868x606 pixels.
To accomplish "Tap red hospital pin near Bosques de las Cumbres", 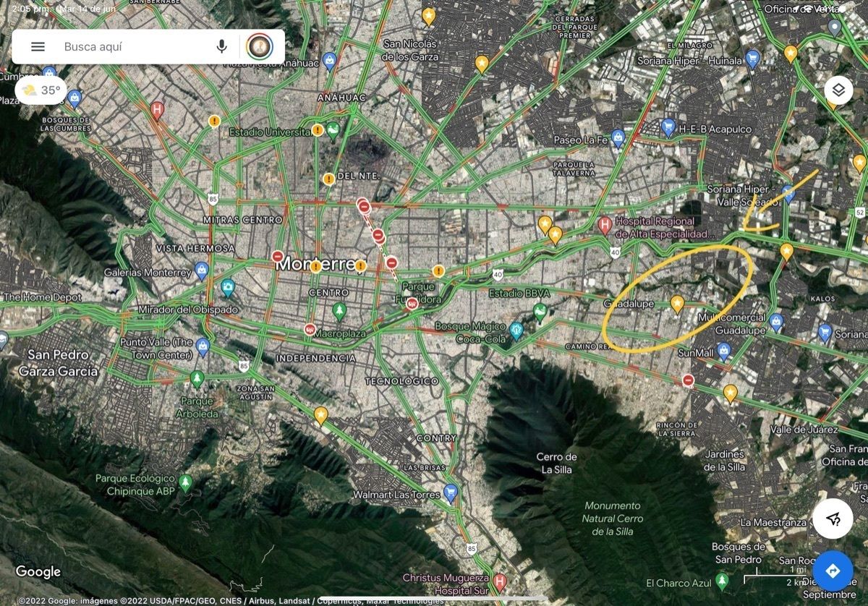I will coord(157,111).
